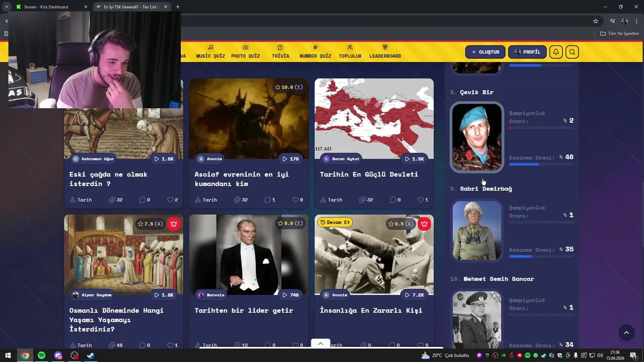Open tab search dropdown arrow

(7, 7)
